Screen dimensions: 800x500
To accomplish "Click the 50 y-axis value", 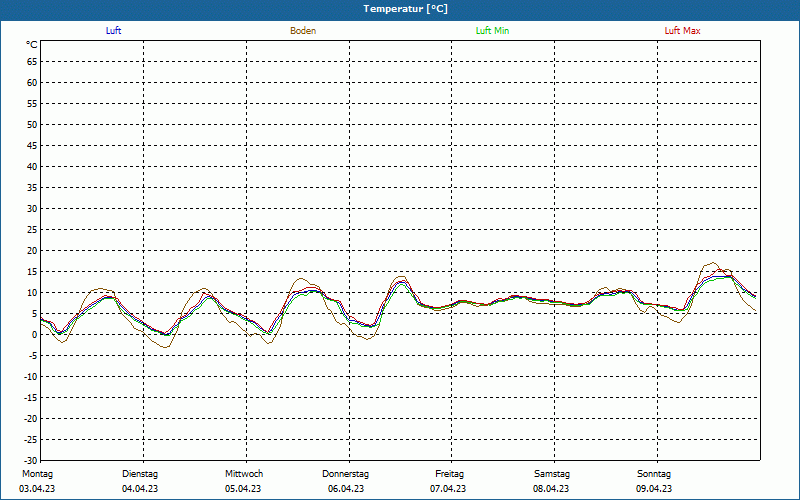I will (32, 124).
